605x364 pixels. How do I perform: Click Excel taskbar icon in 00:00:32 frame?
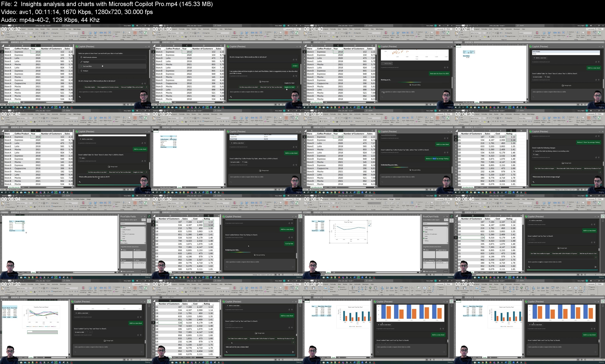[x=56, y=107]
